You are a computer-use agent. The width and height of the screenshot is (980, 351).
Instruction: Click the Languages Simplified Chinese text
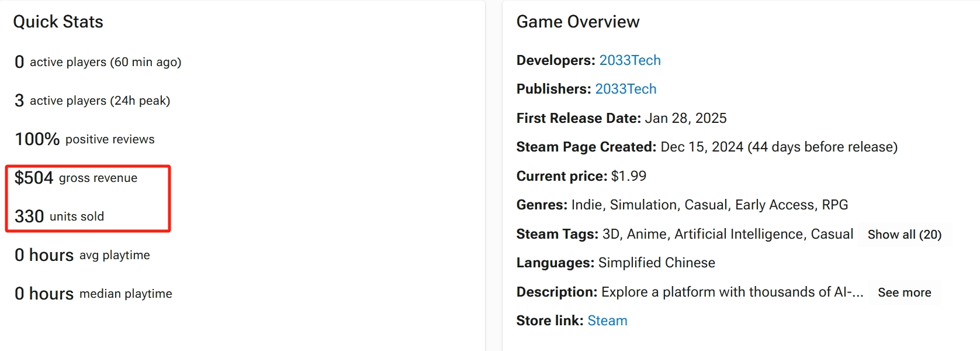(x=615, y=263)
